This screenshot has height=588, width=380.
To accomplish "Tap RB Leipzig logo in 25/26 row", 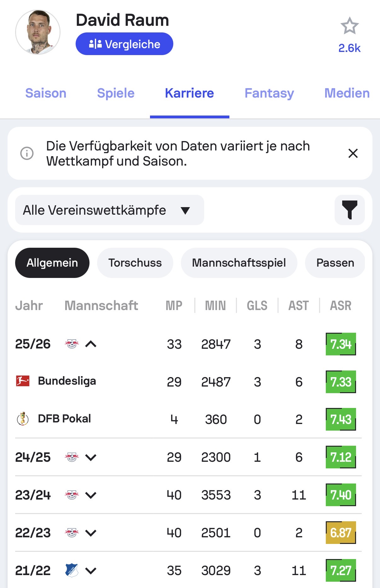I will pyautogui.click(x=72, y=344).
